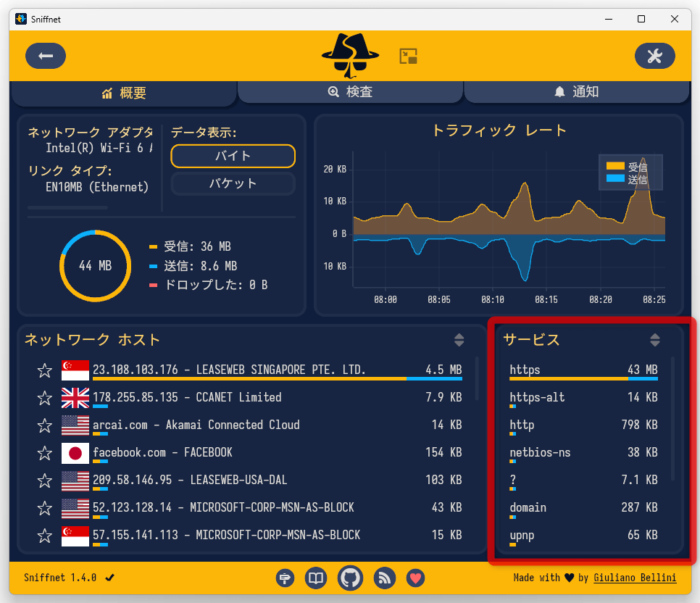Click the Sniffnet title bar app icon

coord(20,19)
